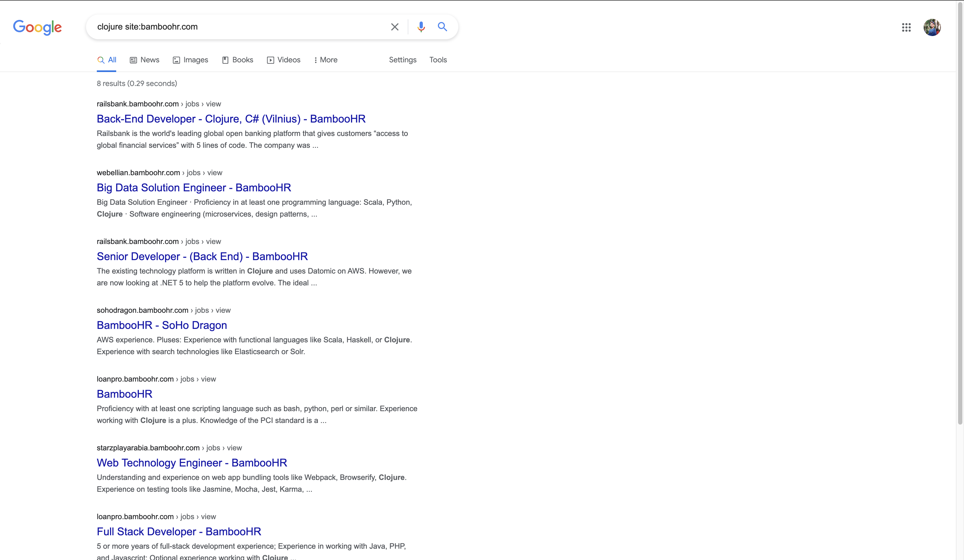
Task: Start a voice search via the microphone icon
Action: pos(421,27)
